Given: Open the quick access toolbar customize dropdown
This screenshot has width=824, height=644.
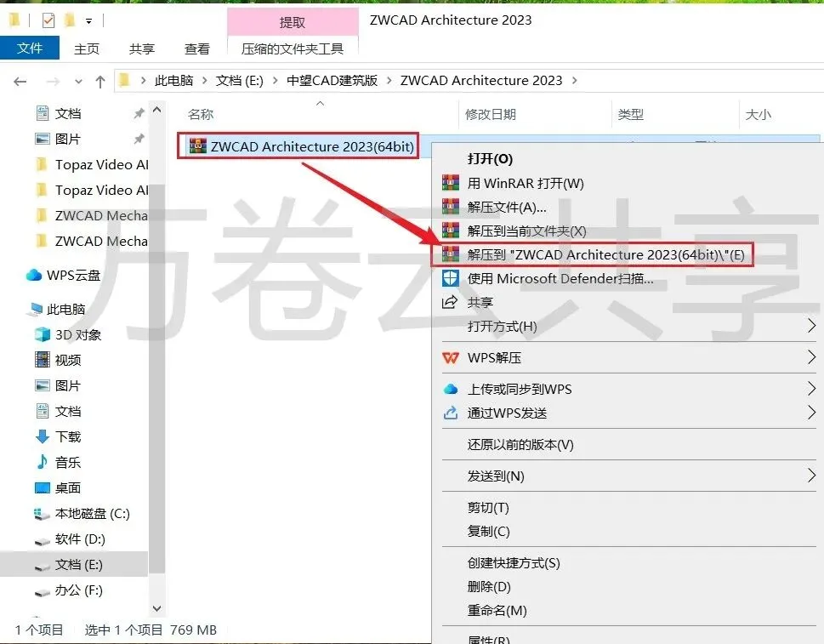Looking at the screenshot, I should tap(88, 21).
